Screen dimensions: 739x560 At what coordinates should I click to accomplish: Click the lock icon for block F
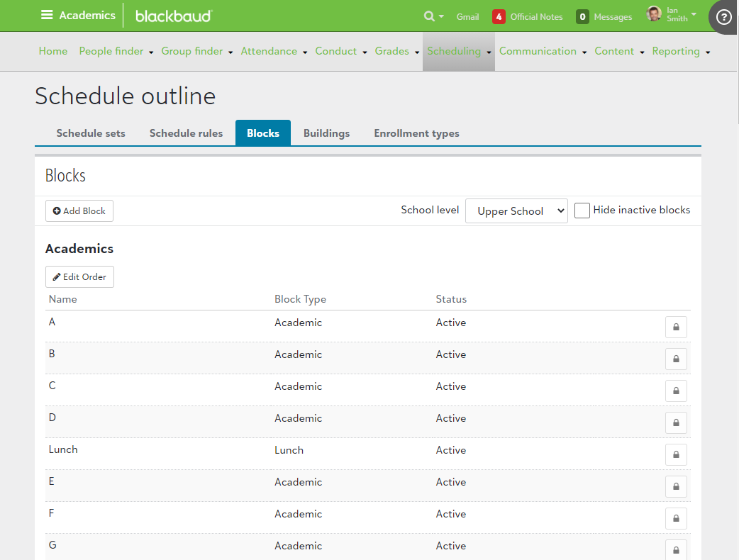(676, 518)
